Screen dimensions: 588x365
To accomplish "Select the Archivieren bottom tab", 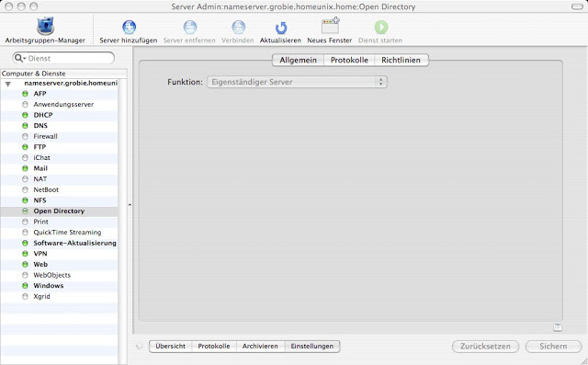I will click(x=260, y=347).
